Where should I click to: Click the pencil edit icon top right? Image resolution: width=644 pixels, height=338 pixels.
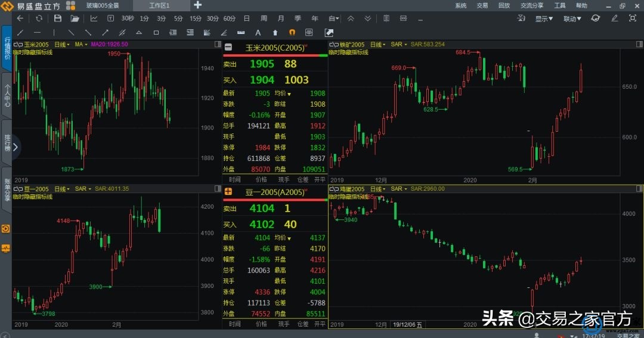point(614,18)
